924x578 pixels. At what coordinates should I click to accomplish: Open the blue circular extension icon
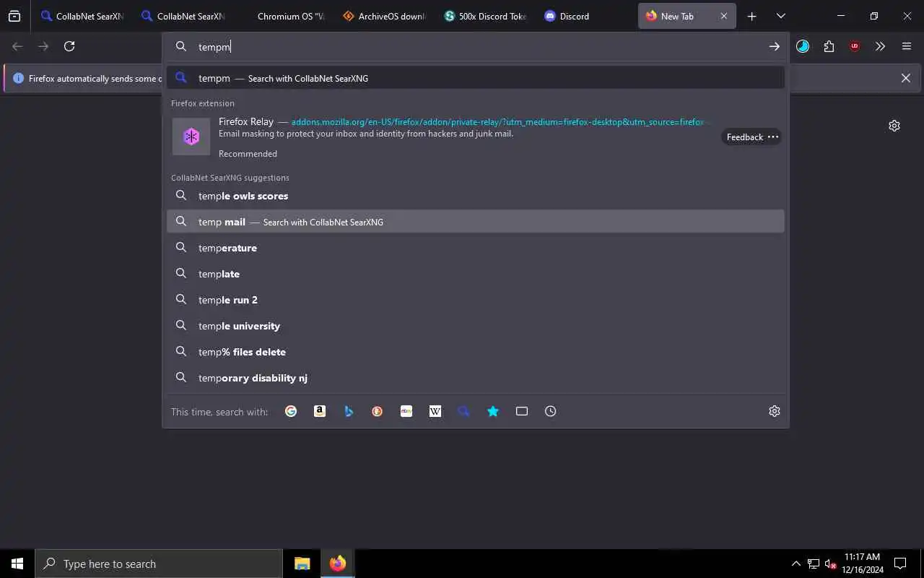[x=803, y=46]
